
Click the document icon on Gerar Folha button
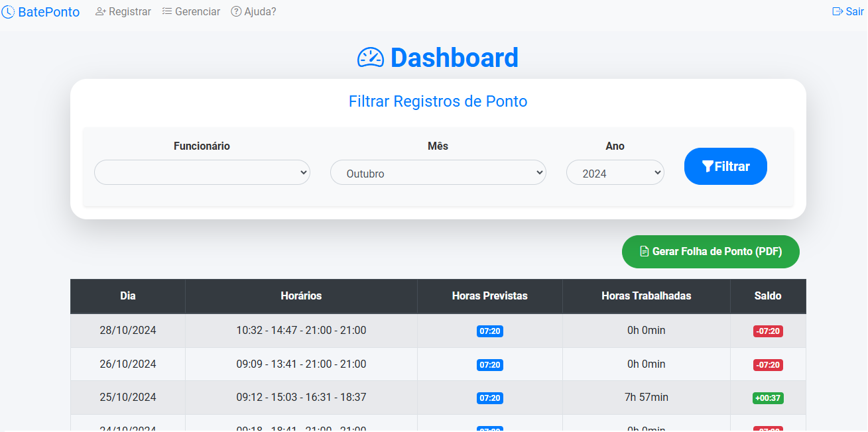coord(644,252)
